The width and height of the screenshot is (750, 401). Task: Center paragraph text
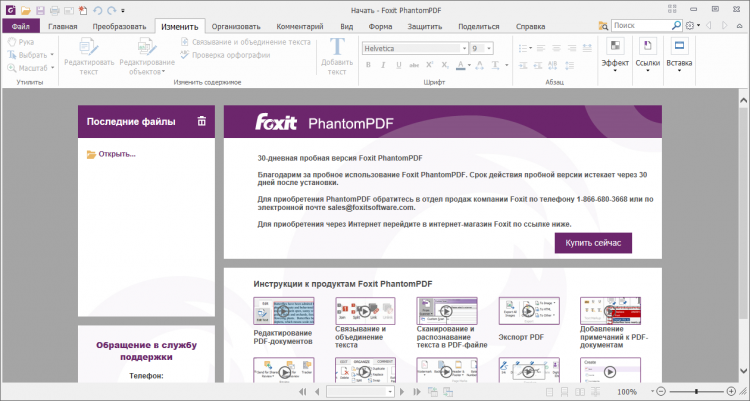pos(556,48)
